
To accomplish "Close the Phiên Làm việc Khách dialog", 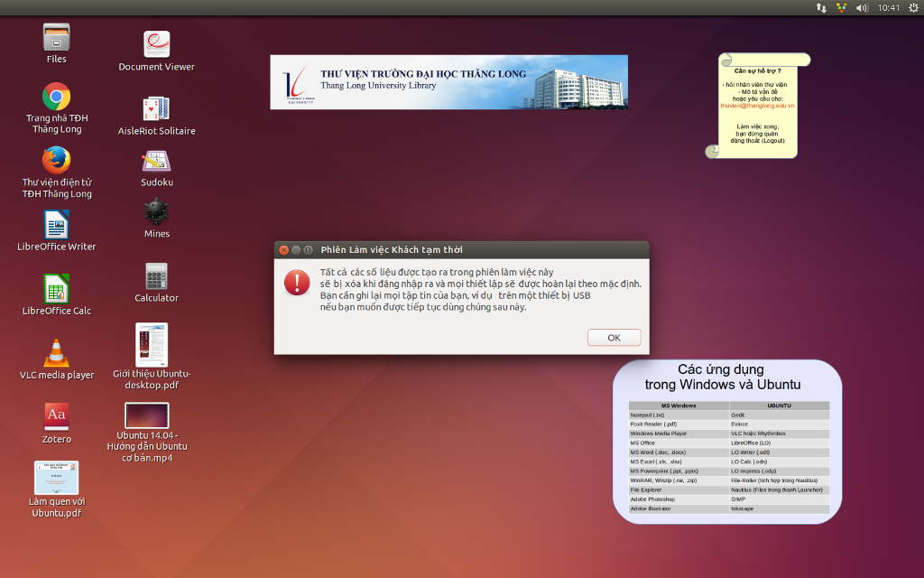I will pyautogui.click(x=284, y=250).
